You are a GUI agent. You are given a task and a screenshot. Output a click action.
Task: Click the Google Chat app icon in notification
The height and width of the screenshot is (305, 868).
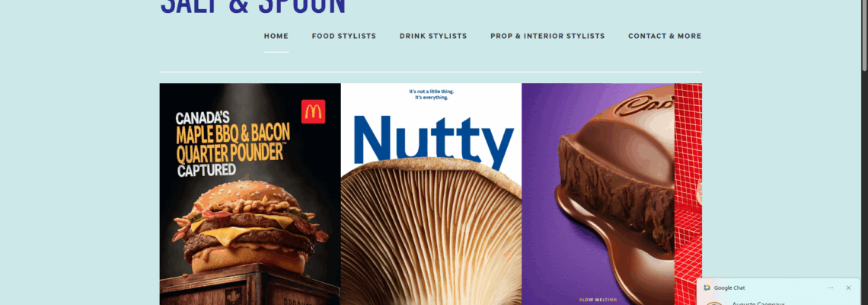(x=707, y=287)
